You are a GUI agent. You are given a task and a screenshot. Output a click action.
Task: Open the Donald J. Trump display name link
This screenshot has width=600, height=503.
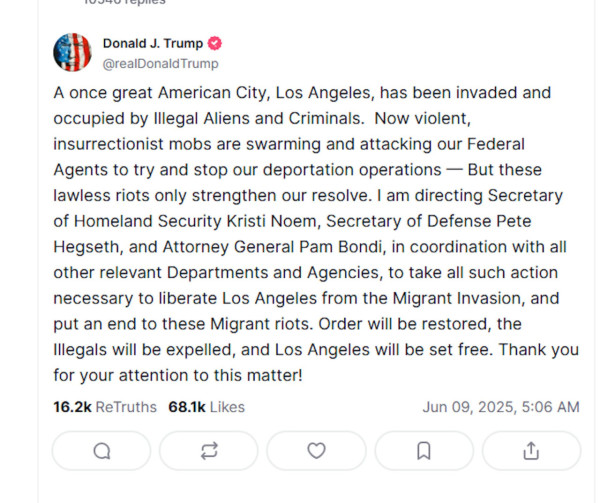tap(153, 43)
